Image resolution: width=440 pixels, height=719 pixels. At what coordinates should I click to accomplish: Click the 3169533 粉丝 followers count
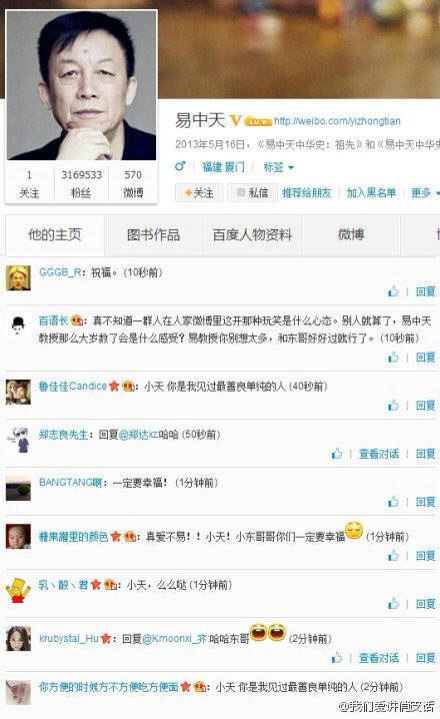click(x=82, y=183)
